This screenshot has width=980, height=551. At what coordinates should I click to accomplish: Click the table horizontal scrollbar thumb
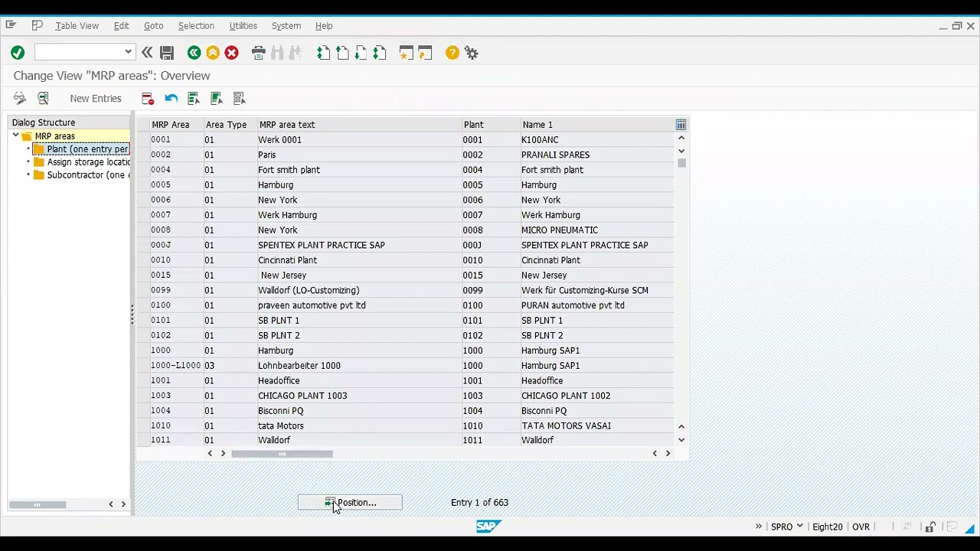(282, 454)
